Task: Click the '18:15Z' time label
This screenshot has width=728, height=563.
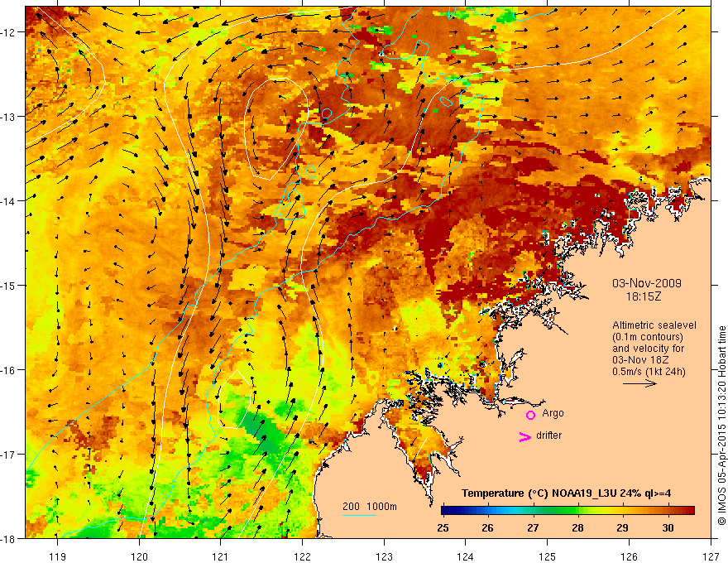Action: pyautogui.click(x=643, y=296)
